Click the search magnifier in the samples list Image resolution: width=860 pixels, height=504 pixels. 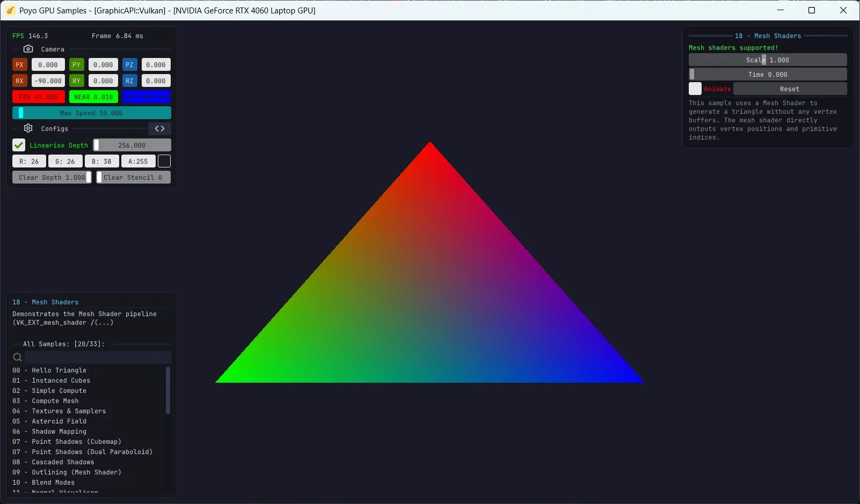(x=17, y=357)
